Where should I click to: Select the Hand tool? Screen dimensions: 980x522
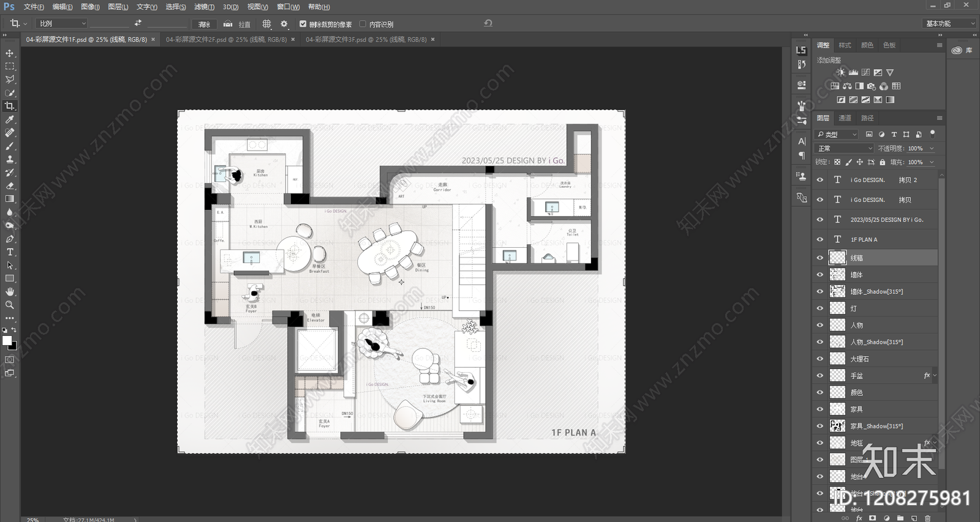tap(10, 292)
